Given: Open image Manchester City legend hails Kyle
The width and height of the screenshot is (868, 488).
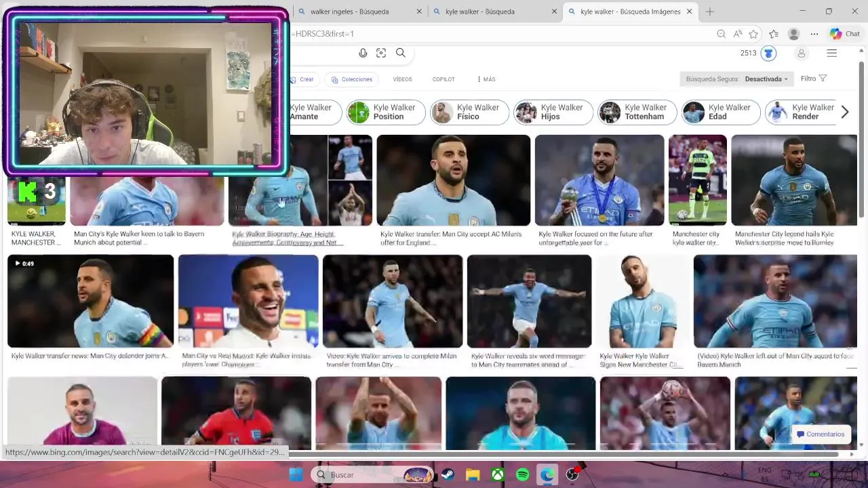Looking at the screenshot, I should point(794,180).
